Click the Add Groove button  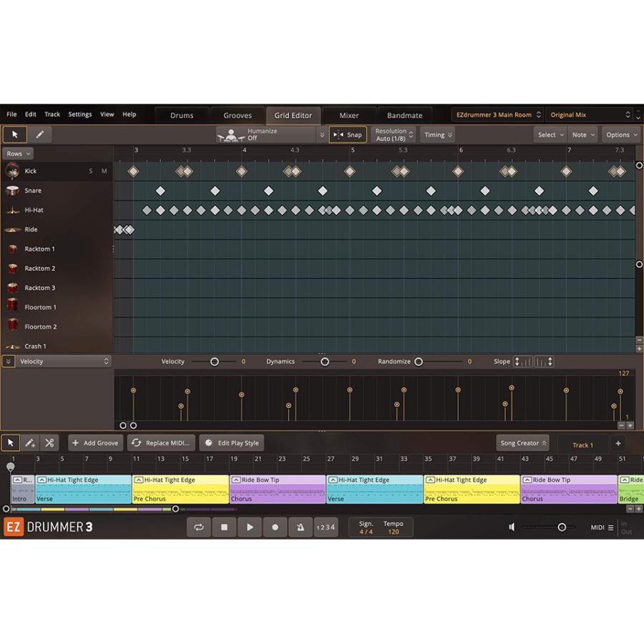(95, 443)
